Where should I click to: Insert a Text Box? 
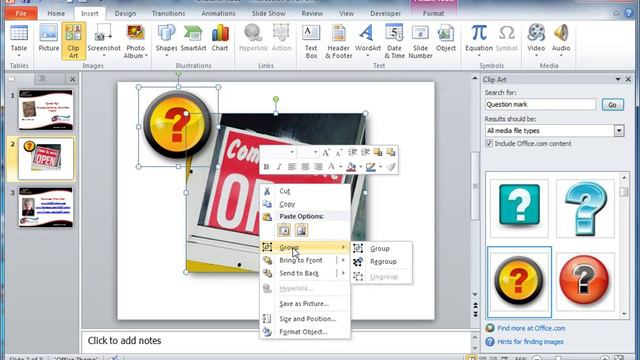click(x=311, y=41)
